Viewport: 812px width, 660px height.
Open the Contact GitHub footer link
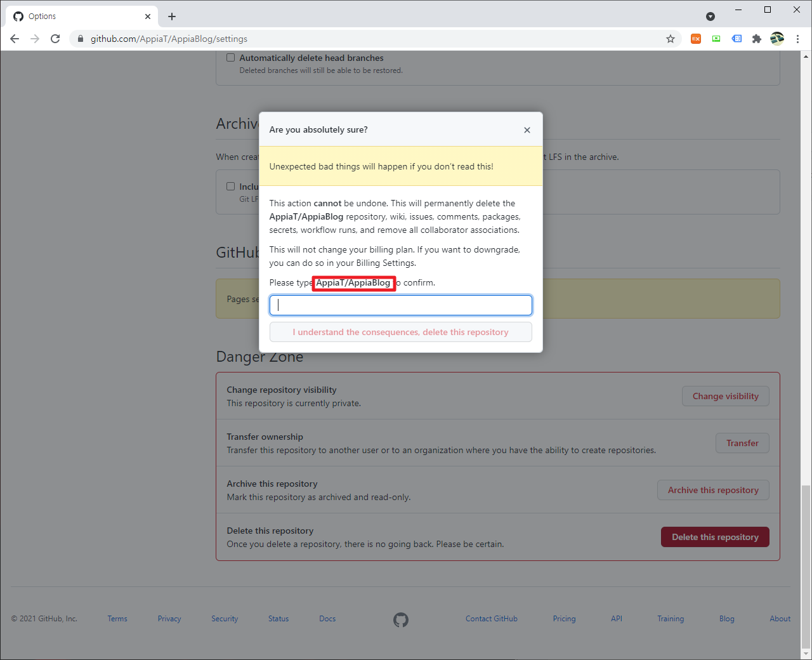click(492, 619)
